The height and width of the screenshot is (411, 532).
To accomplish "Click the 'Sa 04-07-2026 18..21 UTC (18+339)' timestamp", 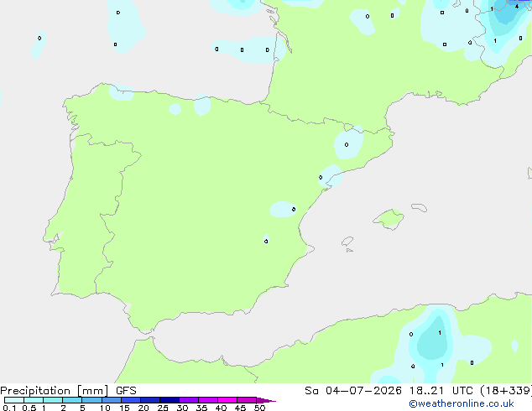I will click(418, 391).
